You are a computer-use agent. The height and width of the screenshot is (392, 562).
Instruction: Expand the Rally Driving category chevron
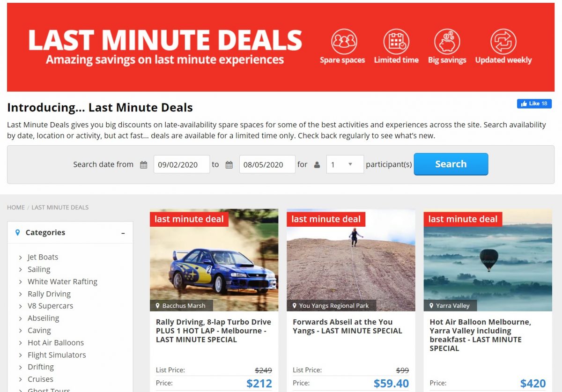(21, 294)
